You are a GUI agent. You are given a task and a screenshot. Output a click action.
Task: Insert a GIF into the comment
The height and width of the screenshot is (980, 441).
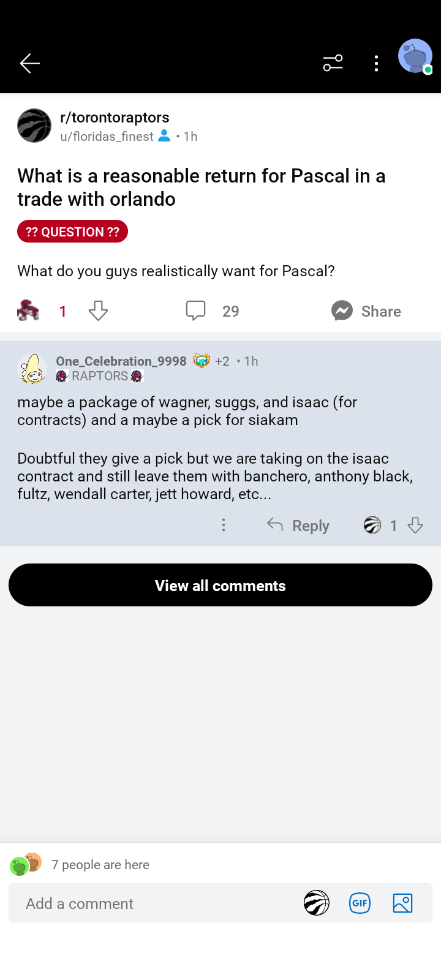click(x=360, y=903)
